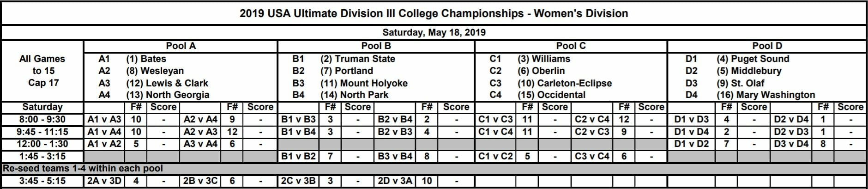
Task: Select team (2) Truman State
Action: [358, 59]
